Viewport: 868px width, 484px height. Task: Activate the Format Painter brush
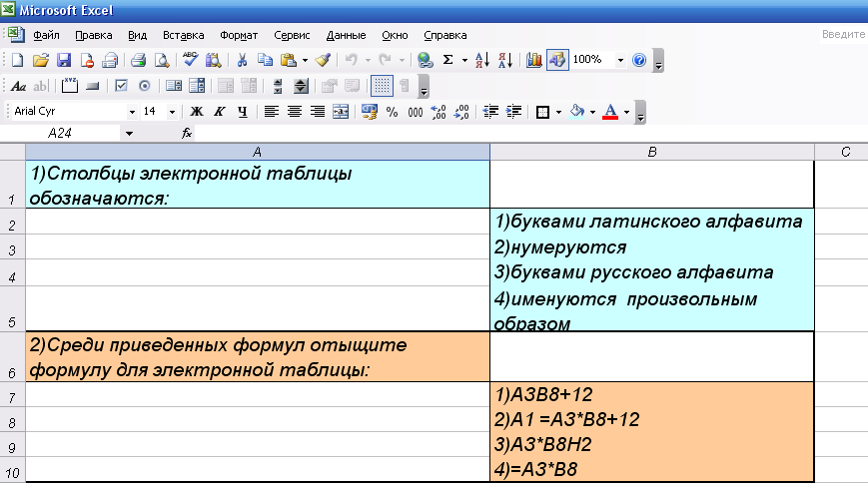[323, 60]
